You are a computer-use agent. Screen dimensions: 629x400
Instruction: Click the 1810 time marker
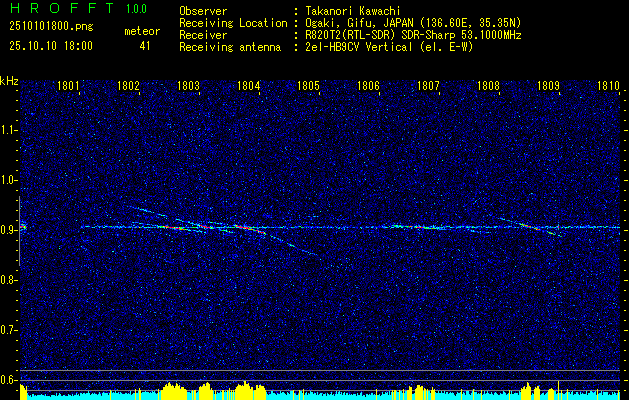[x=609, y=86]
